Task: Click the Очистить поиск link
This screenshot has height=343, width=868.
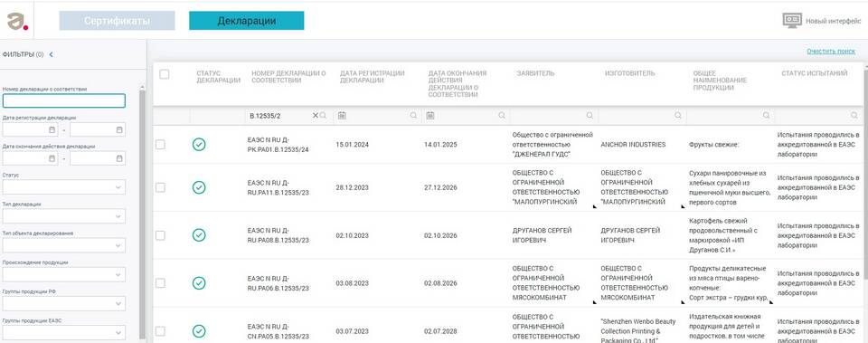Action: 831,51
